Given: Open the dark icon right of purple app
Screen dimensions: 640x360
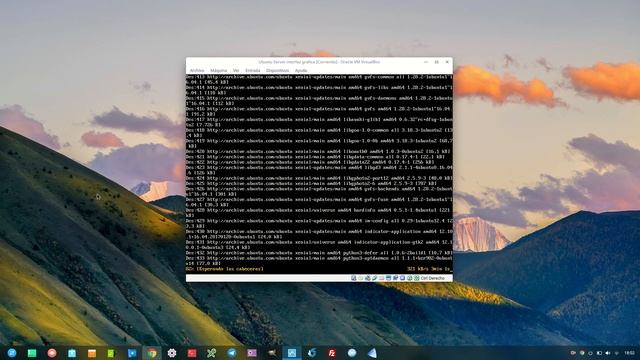Looking at the screenshot, I should [x=272, y=353].
